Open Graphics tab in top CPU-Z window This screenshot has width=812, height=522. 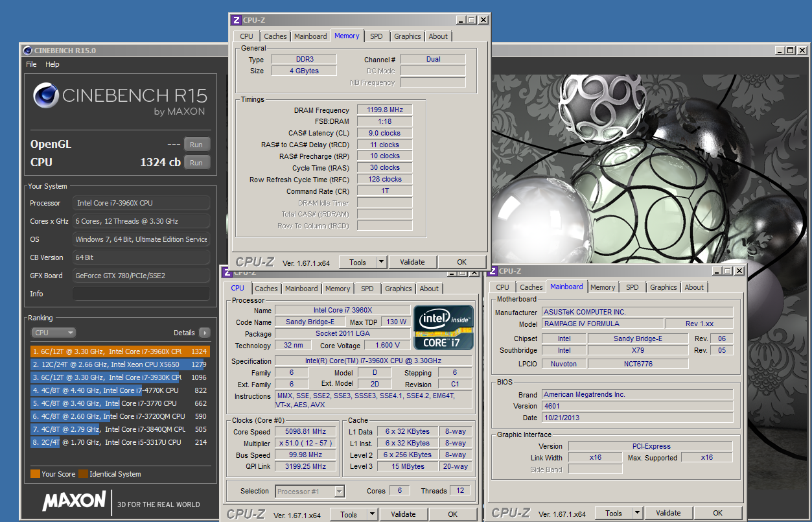[x=408, y=36]
